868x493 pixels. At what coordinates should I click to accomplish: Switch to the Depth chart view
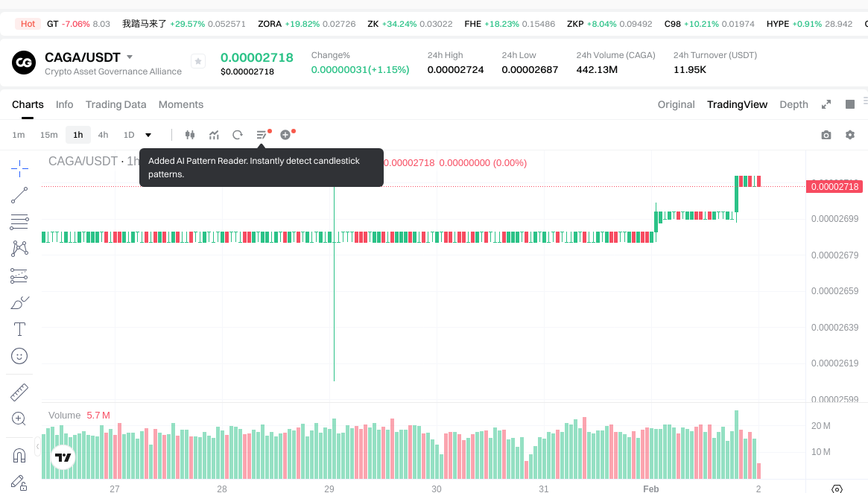(x=793, y=104)
